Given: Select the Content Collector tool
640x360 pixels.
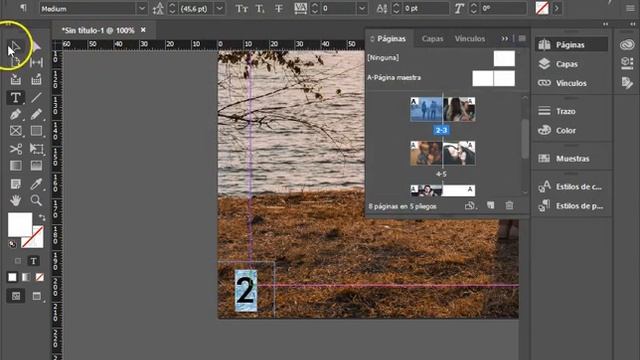Looking at the screenshot, I should coord(16,80).
